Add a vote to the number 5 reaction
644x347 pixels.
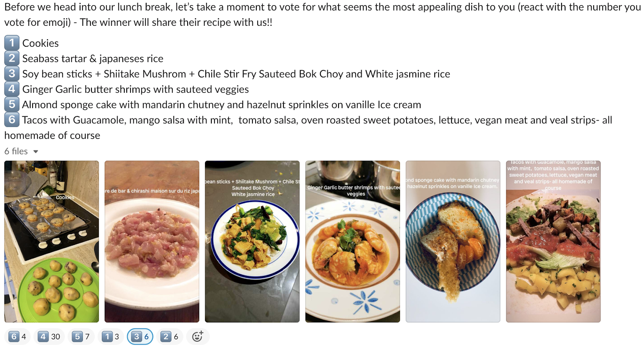pos(81,337)
